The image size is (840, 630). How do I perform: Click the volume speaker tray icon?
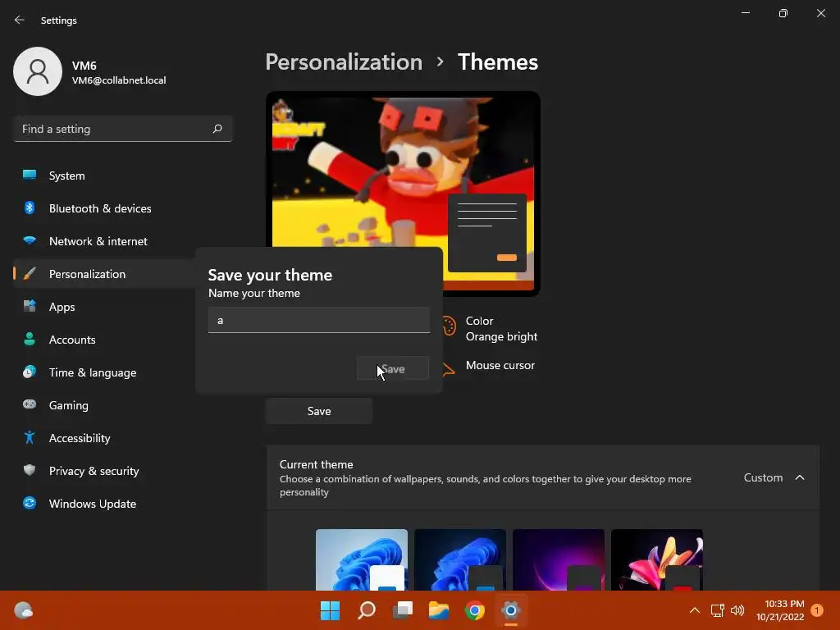coord(737,610)
